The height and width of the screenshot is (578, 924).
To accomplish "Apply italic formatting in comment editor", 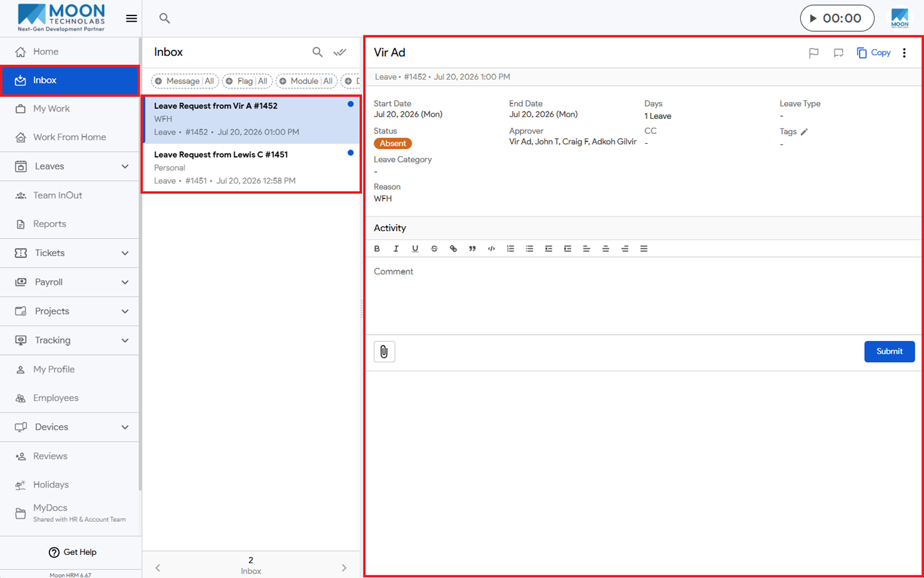I will (x=396, y=249).
